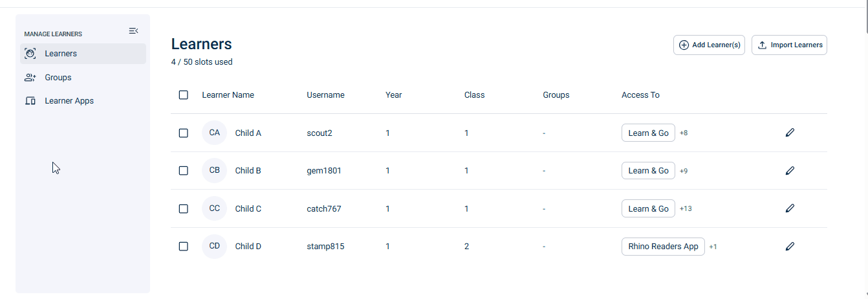
Task: Show Child C's +13 additional apps
Action: pyautogui.click(x=686, y=209)
